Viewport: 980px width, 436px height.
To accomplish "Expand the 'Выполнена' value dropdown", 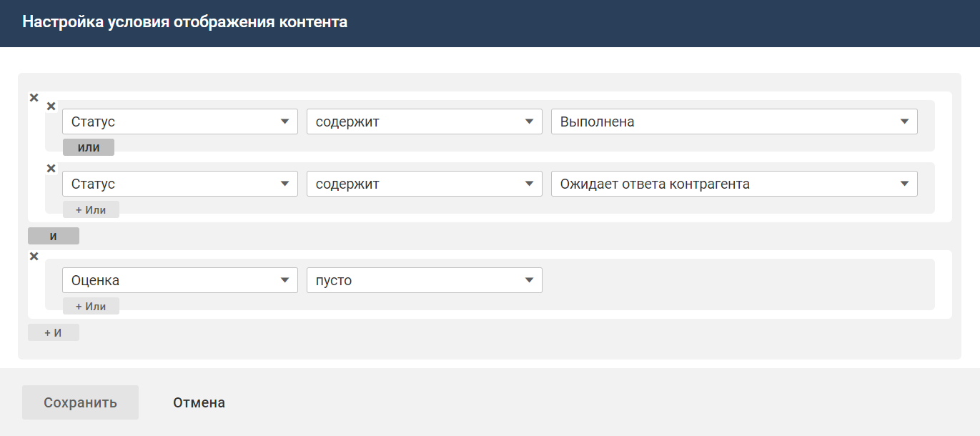I will (734, 122).
